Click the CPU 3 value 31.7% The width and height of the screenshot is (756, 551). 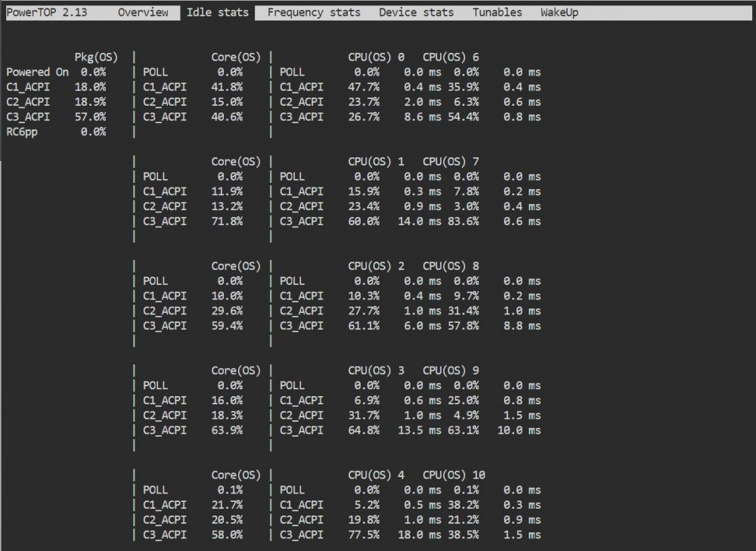(x=364, y=416)
